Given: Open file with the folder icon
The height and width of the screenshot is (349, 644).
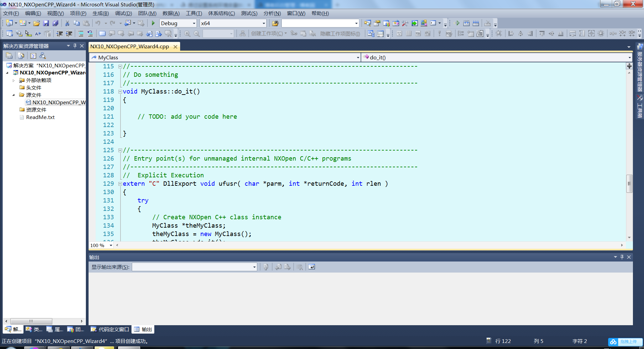Looking at the screenshot, I should click(x=37, y=23).
